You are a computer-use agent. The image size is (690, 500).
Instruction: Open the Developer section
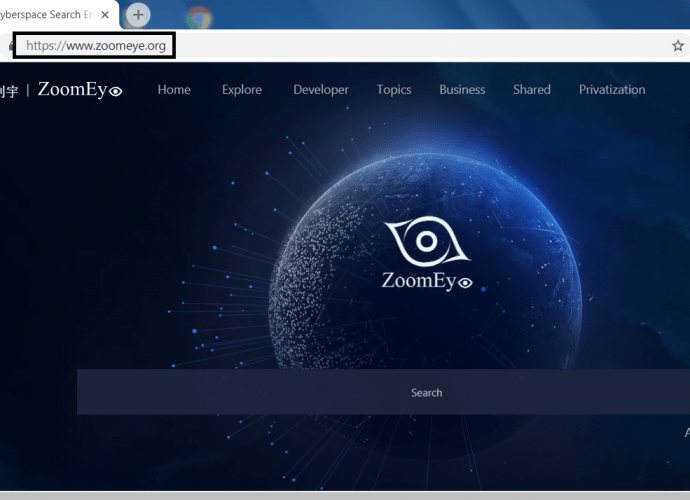[321, 90]
